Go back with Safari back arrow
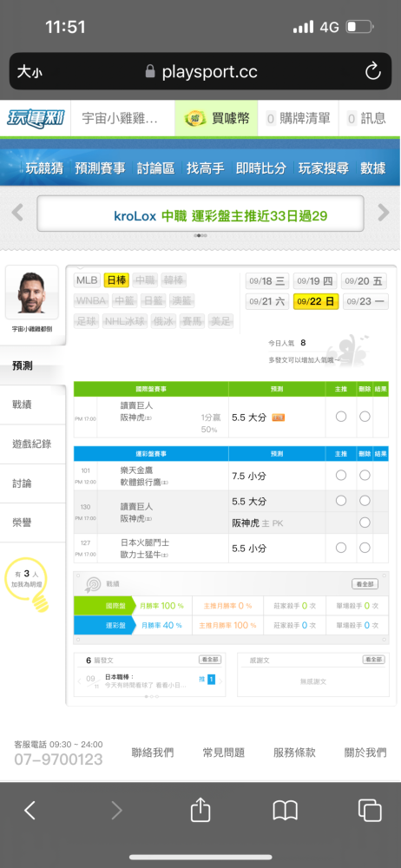Image resolution: width=401 pixels, height=868 pixels. tap(30, 811)
